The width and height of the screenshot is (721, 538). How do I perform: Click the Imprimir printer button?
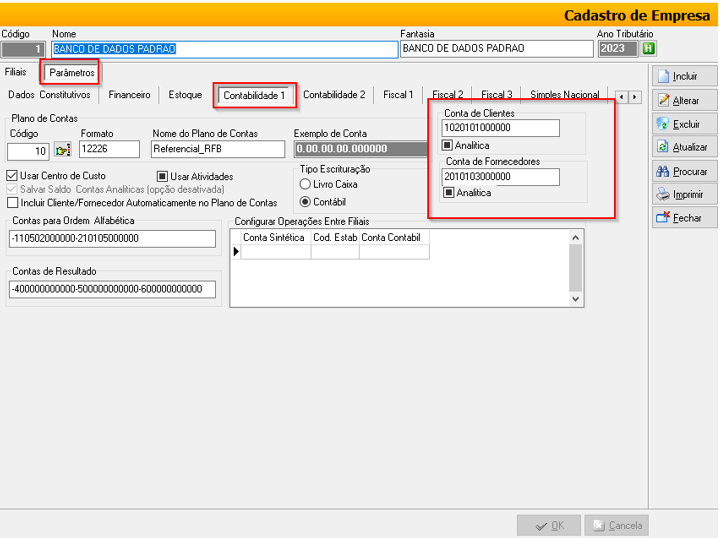click(x=678, y=195)
